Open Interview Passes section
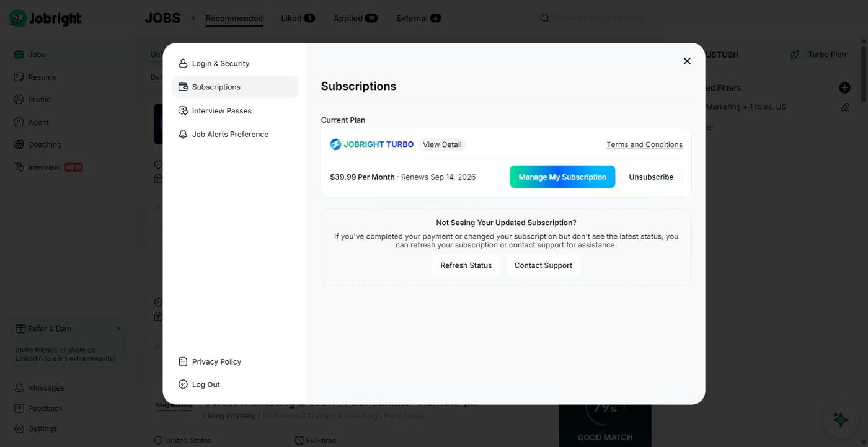 click(x=235, y=110)
